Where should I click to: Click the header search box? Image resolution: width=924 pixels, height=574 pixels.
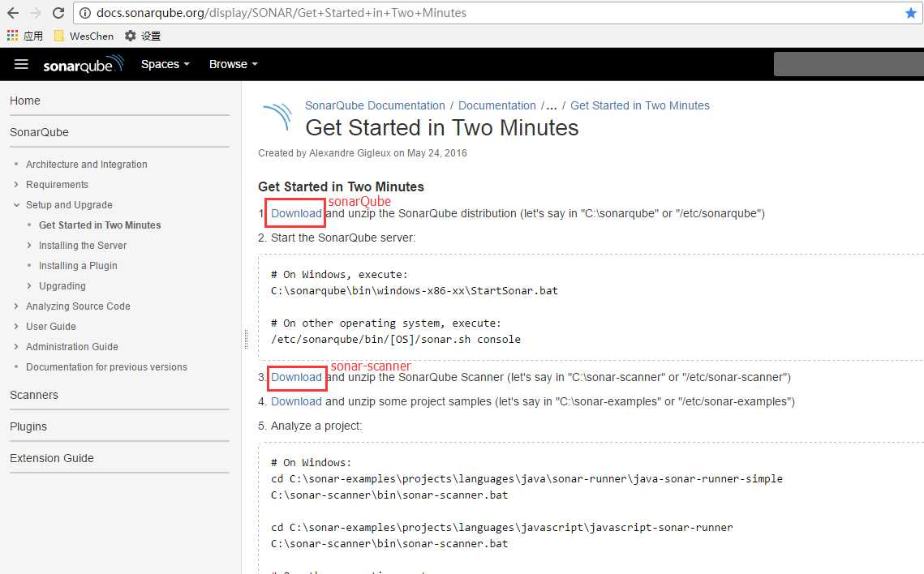849,64
